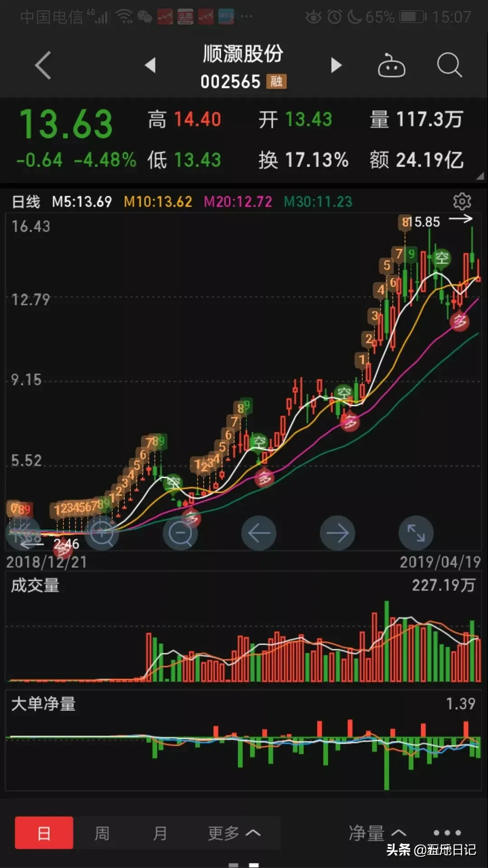Tap the M5:13.69 moving average label
The image size is (488, 868).
82,202
